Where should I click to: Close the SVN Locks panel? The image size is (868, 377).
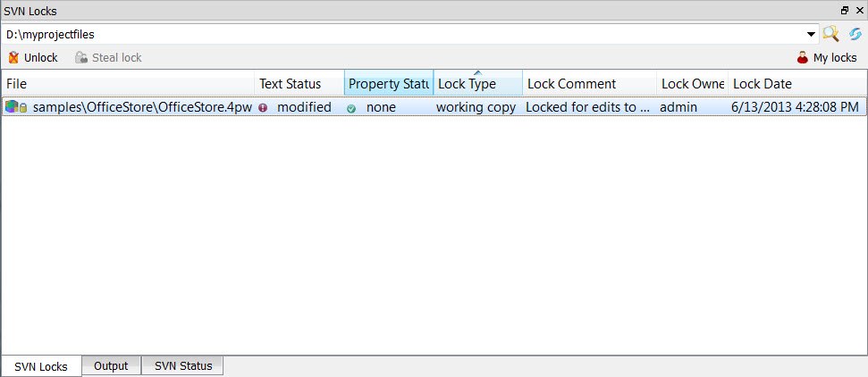coord(858,9)
